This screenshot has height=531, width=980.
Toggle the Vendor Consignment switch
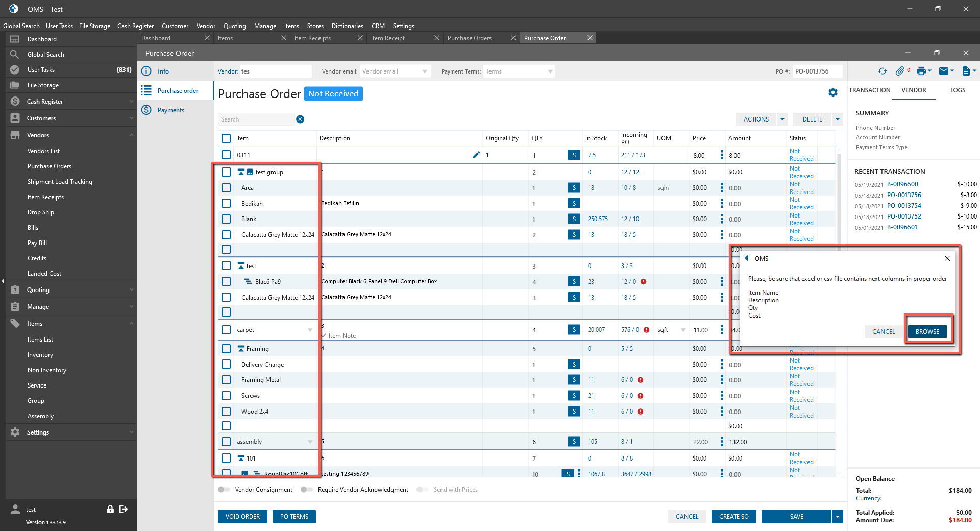(x=224, y=490)
